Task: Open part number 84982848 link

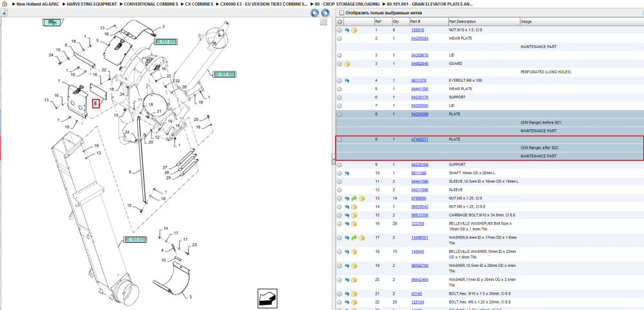Action: pos(420,64)
